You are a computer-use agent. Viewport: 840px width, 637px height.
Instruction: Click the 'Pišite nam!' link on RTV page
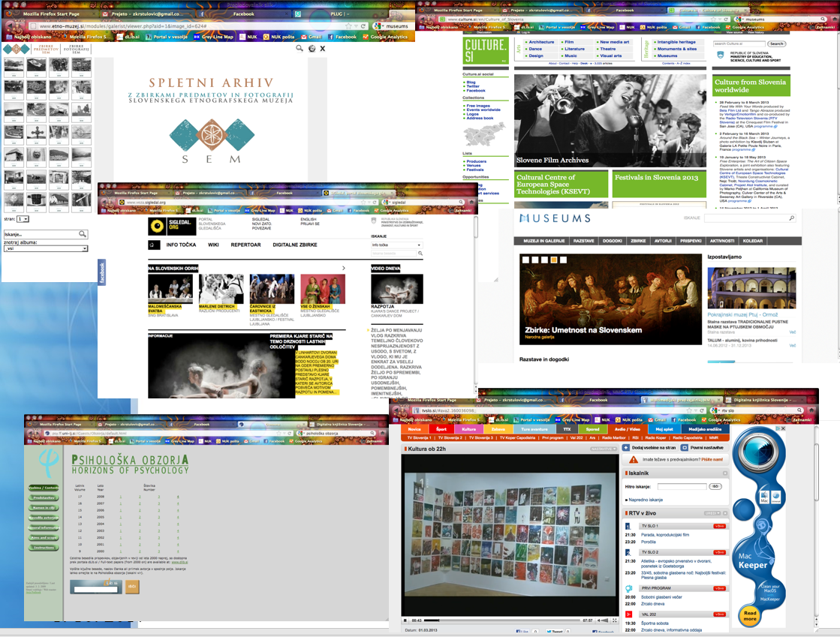[712, 459]
